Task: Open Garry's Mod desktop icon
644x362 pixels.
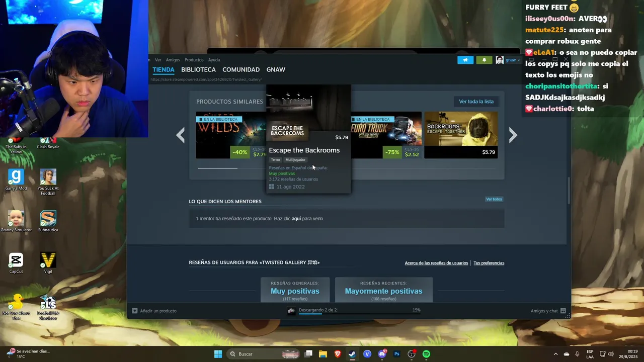Action: pyautogui.click(x=16, y=179)
